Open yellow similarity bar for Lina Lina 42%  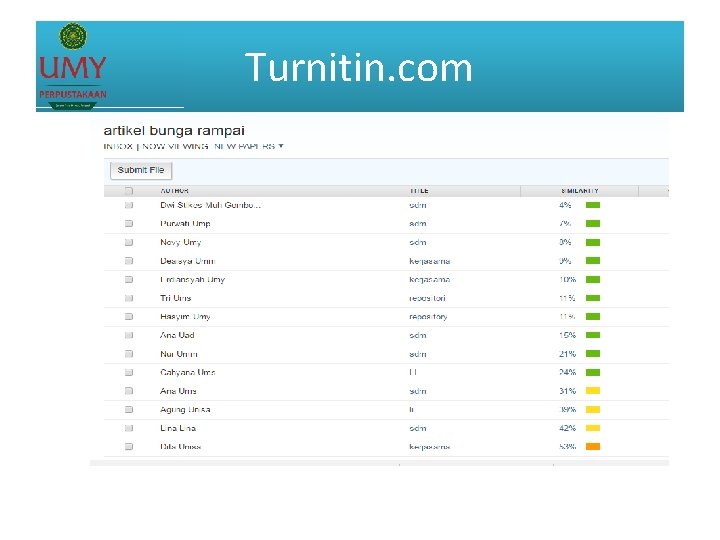[593, 428]
